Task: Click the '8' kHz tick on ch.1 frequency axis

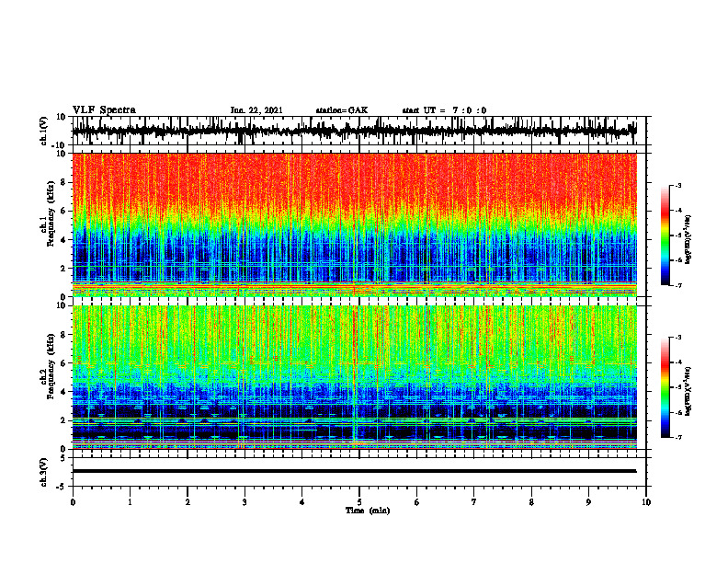Action: (x=63, y=182)
